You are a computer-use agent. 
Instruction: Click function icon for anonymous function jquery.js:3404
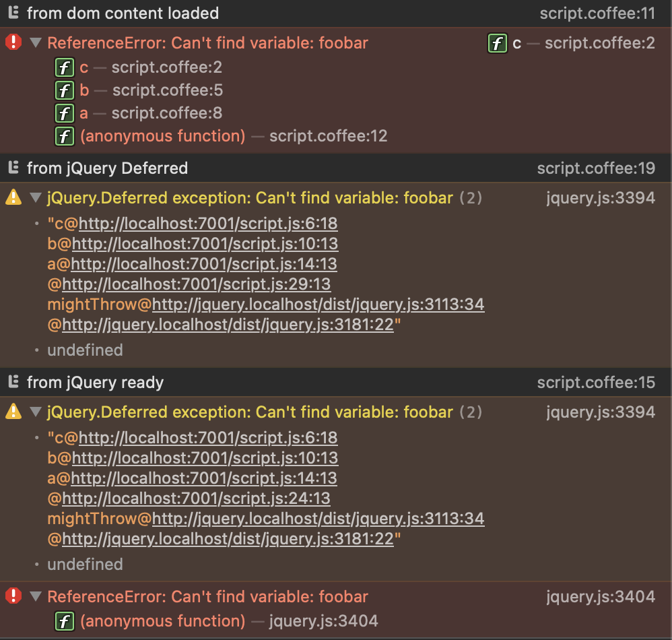[x=64, y=621]
